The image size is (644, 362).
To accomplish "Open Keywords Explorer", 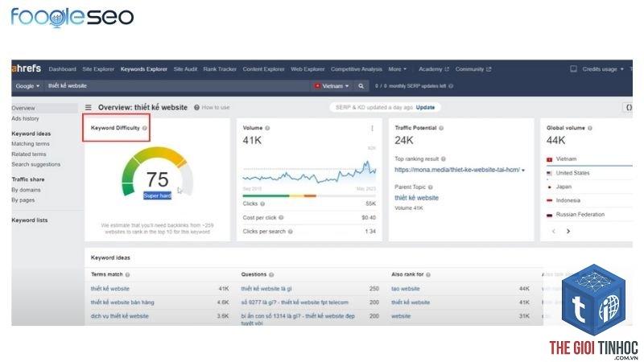I will coord(144,69).
